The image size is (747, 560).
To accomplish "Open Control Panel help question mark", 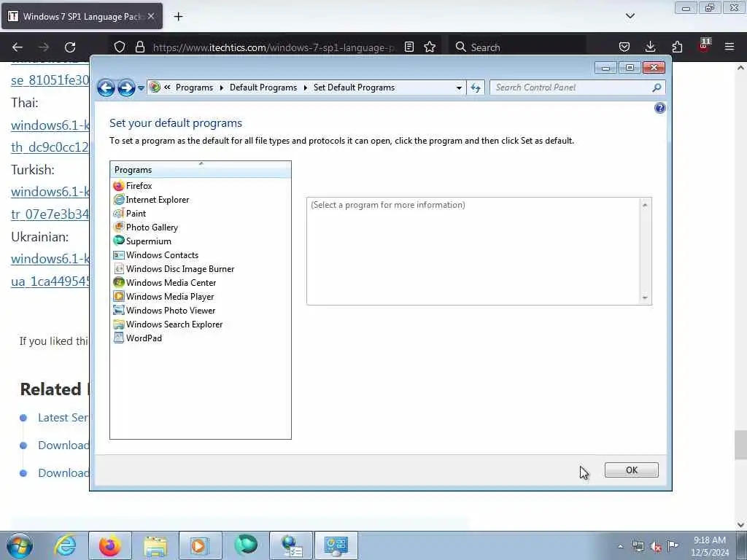I will coord(659,108).
